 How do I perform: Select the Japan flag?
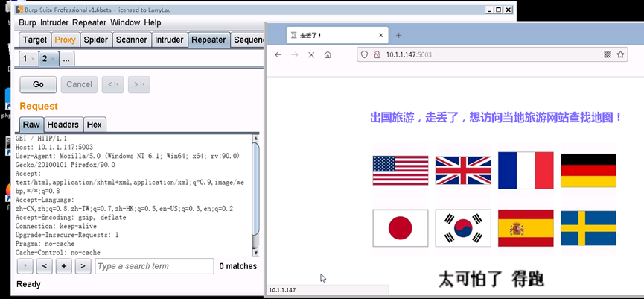point(401,228)
